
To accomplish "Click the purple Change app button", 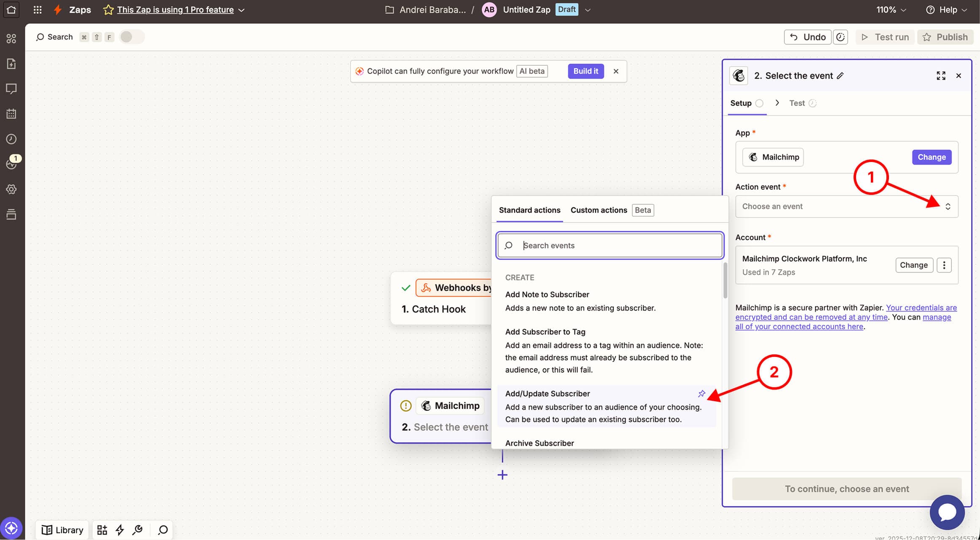I will click(932, 157).
